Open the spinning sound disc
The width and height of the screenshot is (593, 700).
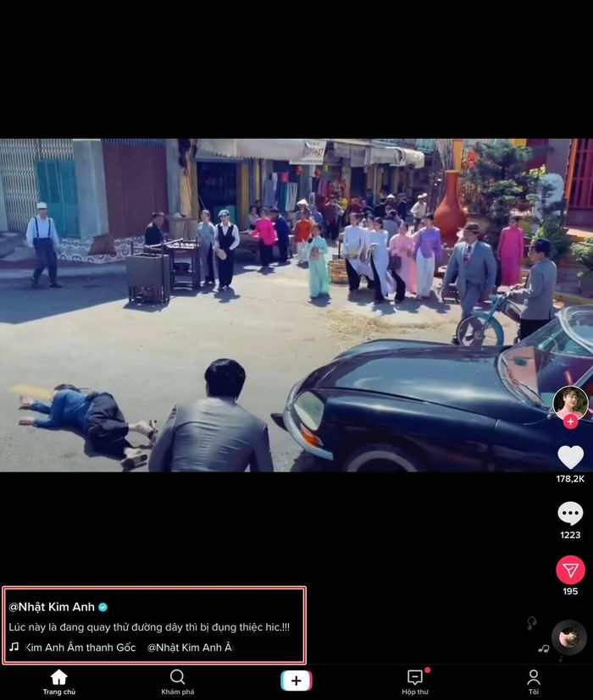point(569,637)
